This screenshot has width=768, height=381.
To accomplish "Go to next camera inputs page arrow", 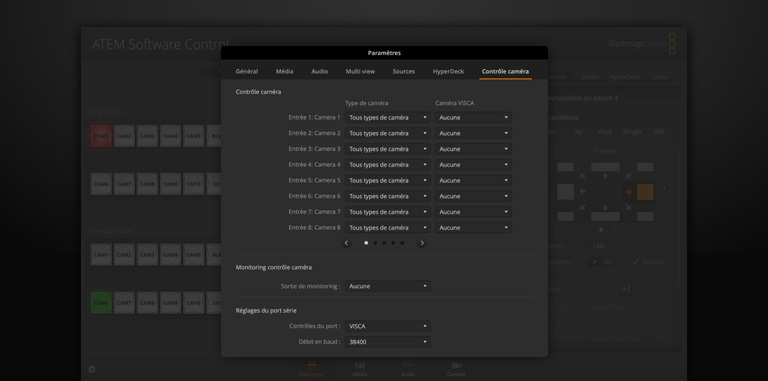I will [422, 243].
